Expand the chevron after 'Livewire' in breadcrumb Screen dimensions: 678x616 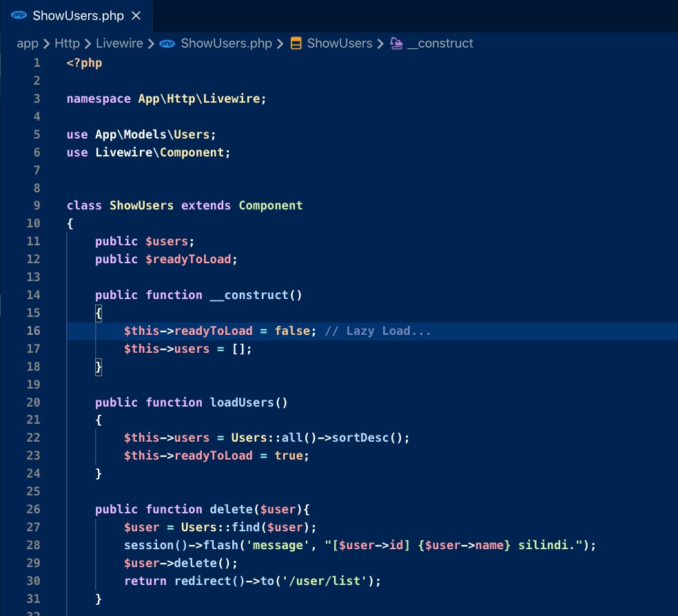(151, 43)
